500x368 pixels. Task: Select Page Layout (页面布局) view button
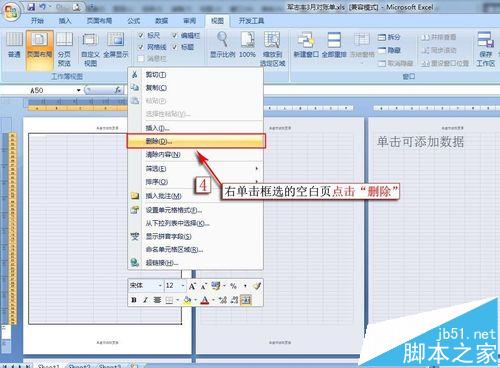point(40,50)
